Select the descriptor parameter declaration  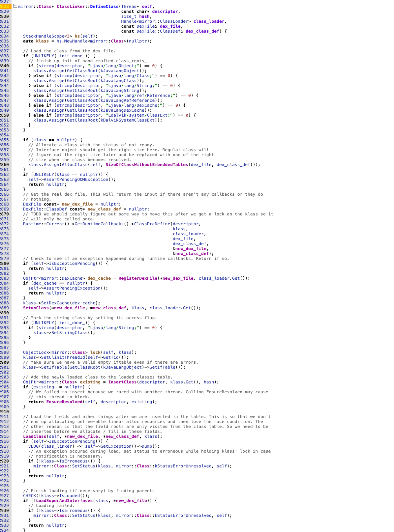pos(165,11)
